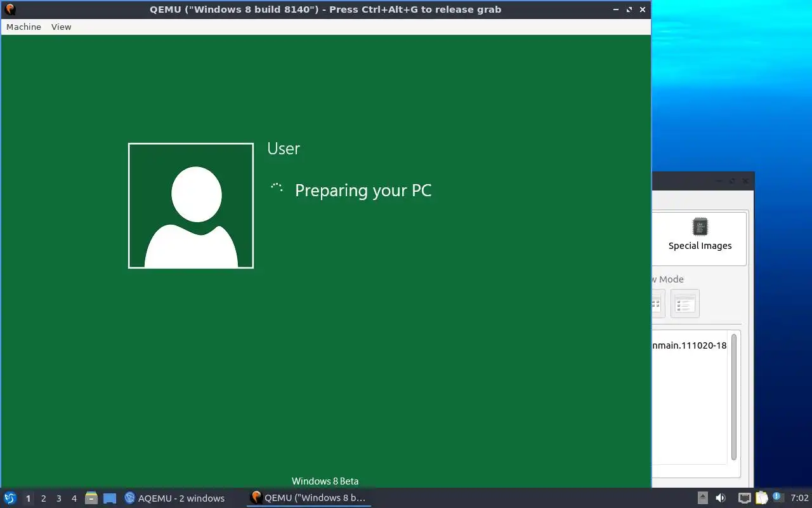Open the View menu in QEMU
The width and height of the screenshot is (812, 508).
tap(61, 27)
